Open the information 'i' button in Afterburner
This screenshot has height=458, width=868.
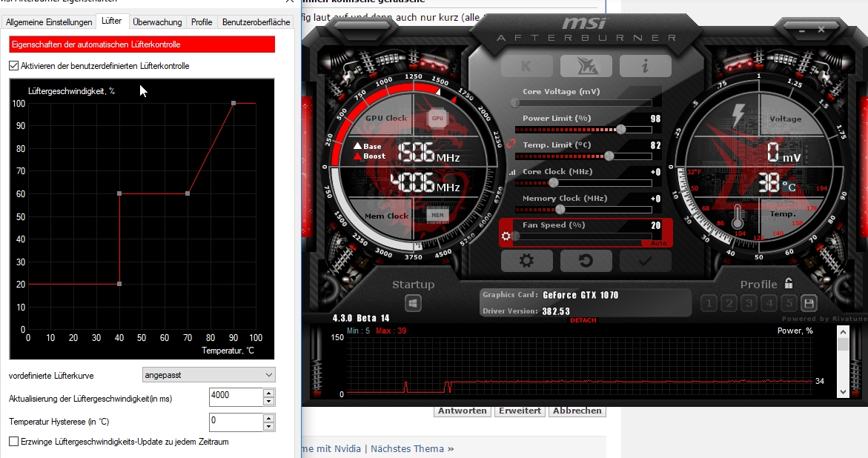point(645,66)
